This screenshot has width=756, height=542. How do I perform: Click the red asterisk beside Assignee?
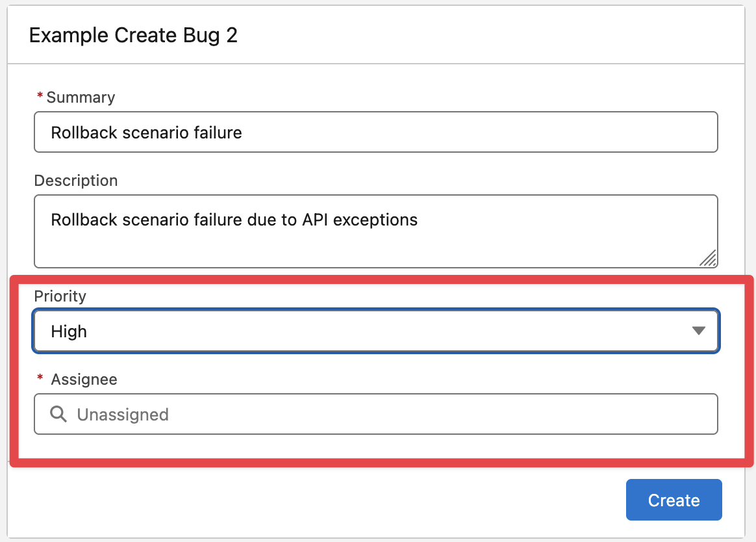[40, 378]
